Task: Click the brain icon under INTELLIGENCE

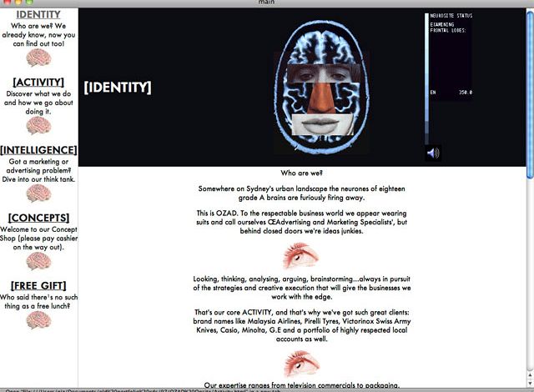Action: (38, 193)
